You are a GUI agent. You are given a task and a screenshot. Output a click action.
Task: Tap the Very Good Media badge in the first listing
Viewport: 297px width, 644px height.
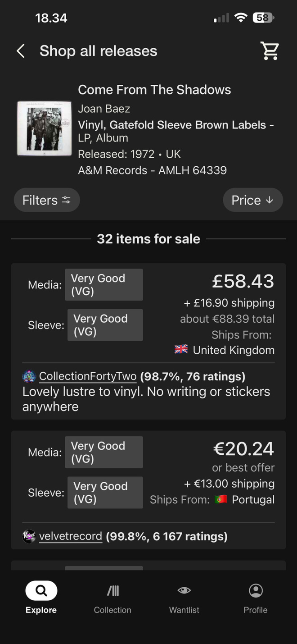(x=104, y=285)
